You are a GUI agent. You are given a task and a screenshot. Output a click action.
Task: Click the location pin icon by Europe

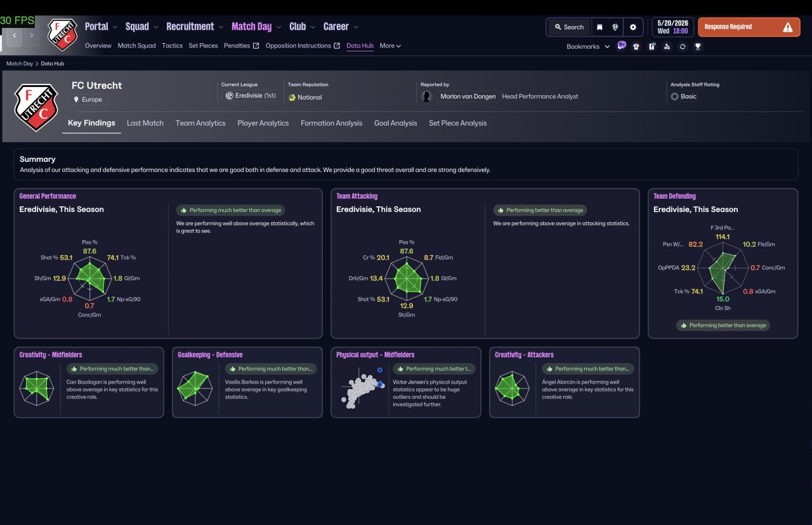pyautogui.click(x=77, y=100)
